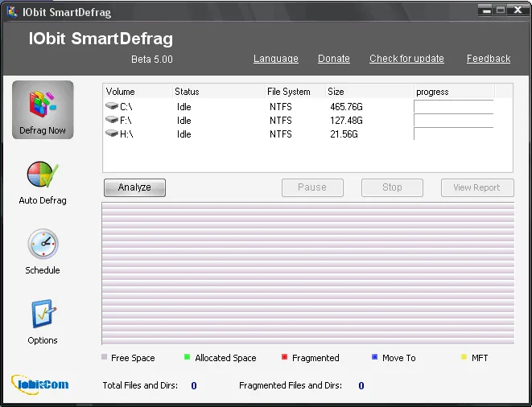This screenshot has height=407, width=532.
Task: Click the Fragmented Files and Dirs value
Action: coord(361,385)
